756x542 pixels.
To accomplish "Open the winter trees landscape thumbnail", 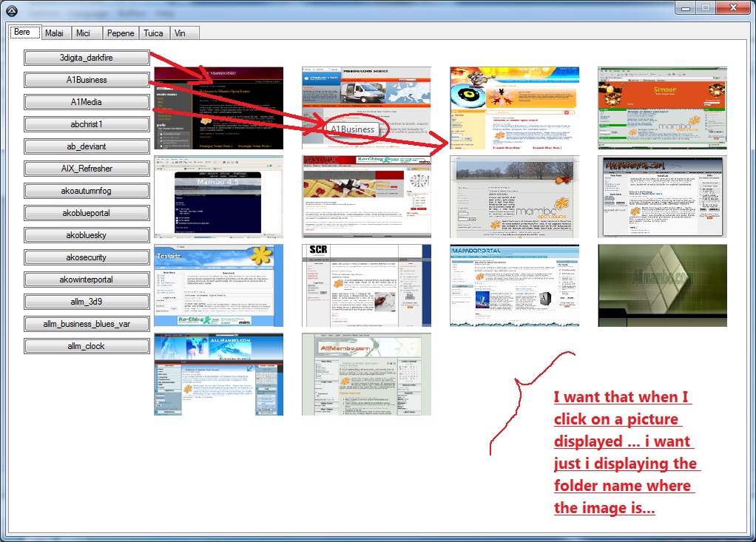I will point(514,197).
